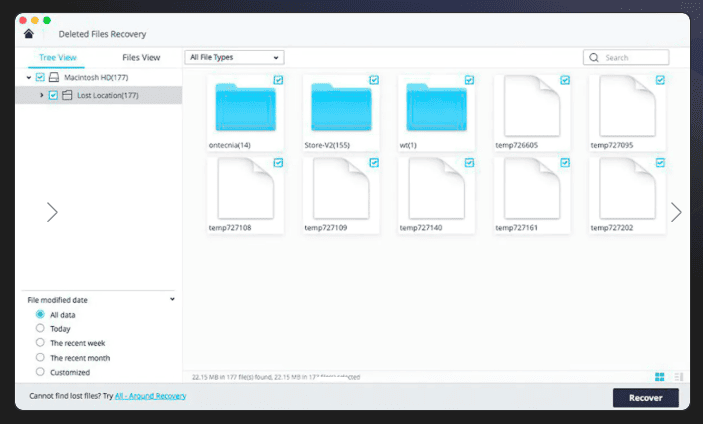Select the Today radio option
The width and height of the screenshot is (703, 424).
tap(40, 328)
